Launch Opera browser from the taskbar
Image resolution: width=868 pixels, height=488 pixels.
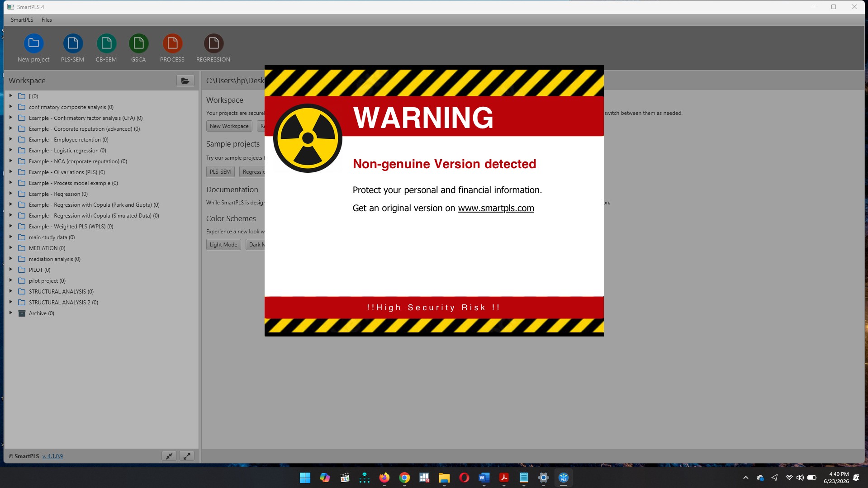(464, 478)
